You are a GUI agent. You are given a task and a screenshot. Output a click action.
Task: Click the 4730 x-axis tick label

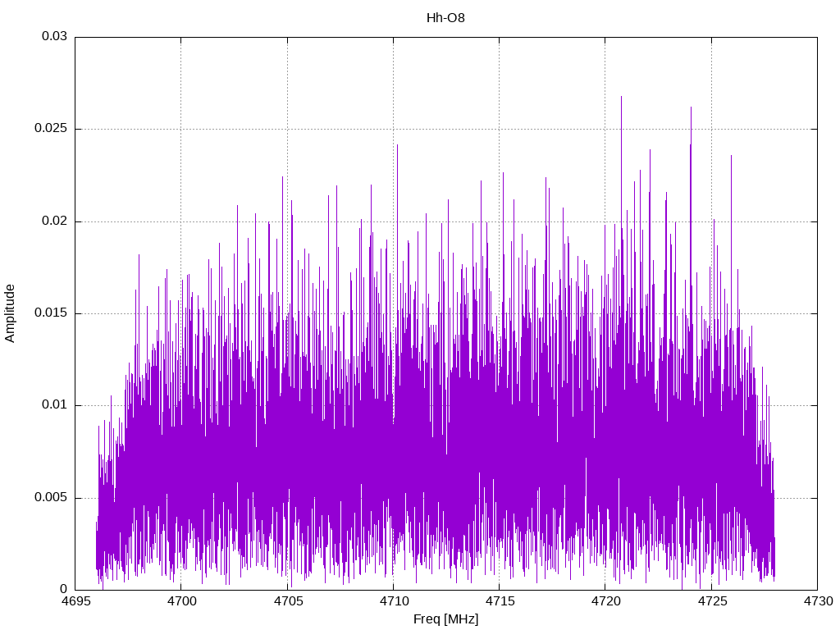[x=818, y=601]
